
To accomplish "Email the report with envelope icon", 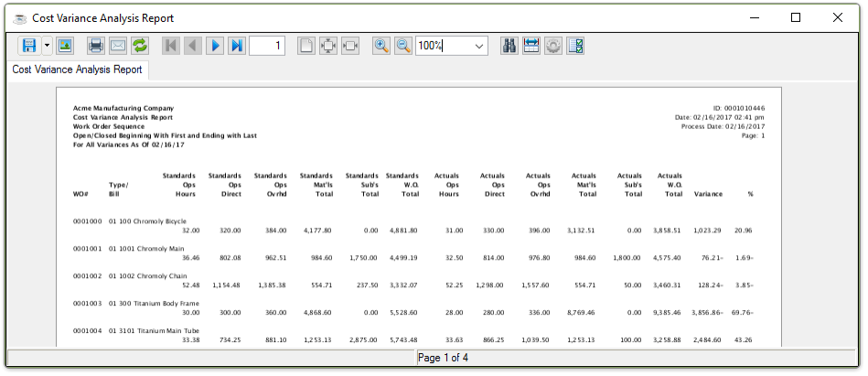I will [117, 45].
